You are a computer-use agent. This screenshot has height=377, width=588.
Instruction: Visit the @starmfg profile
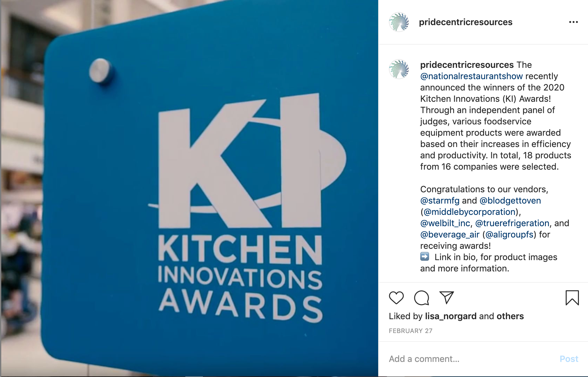(440, 200)
